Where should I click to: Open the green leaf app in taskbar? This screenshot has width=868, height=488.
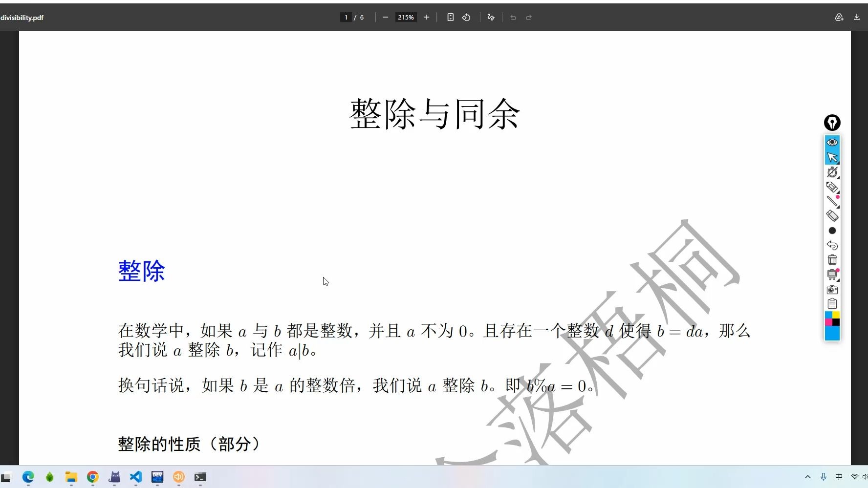point(50,477)
